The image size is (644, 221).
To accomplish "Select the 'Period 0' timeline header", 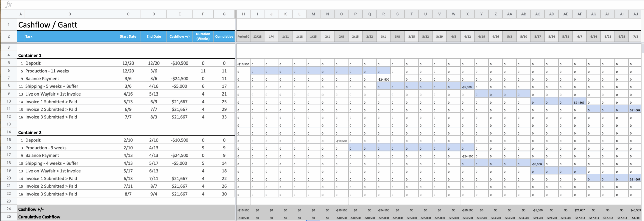I will coord(243,37).
